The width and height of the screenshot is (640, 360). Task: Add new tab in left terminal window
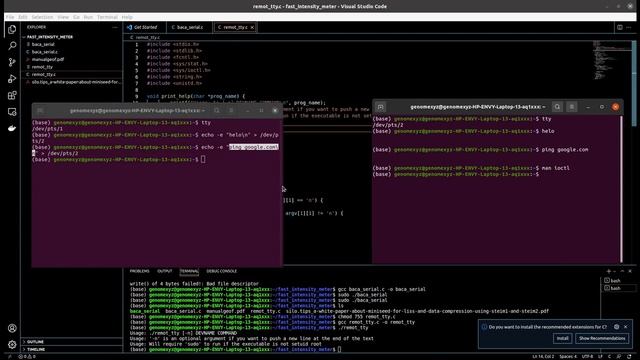(40, 111)
